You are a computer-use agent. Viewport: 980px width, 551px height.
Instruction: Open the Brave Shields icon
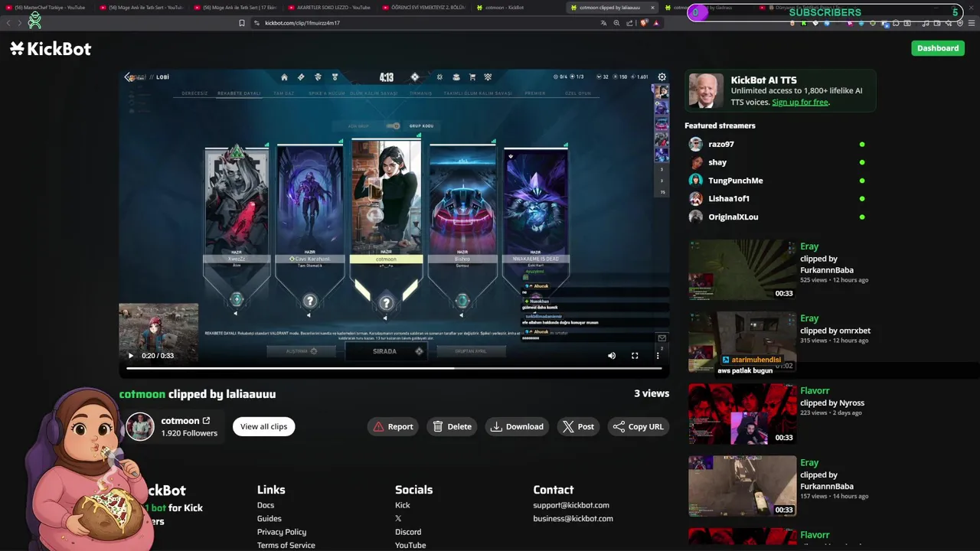click(644, 23)
